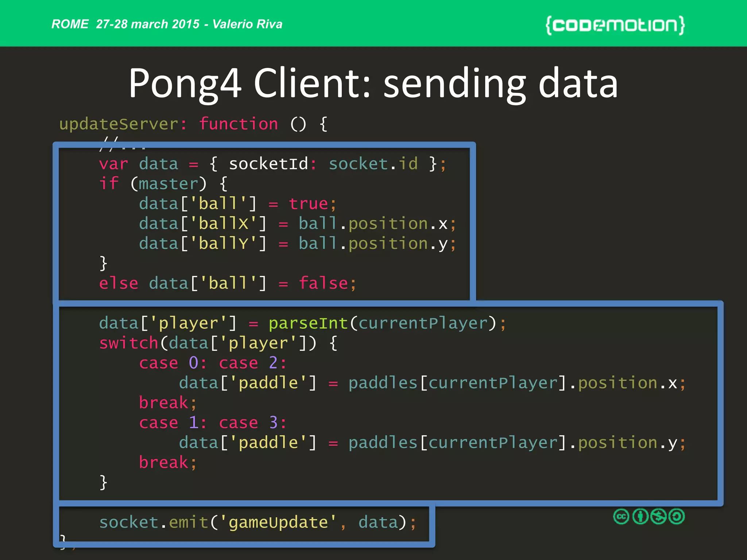Click the line 'case 1: case 3:'

coord(213,423)
